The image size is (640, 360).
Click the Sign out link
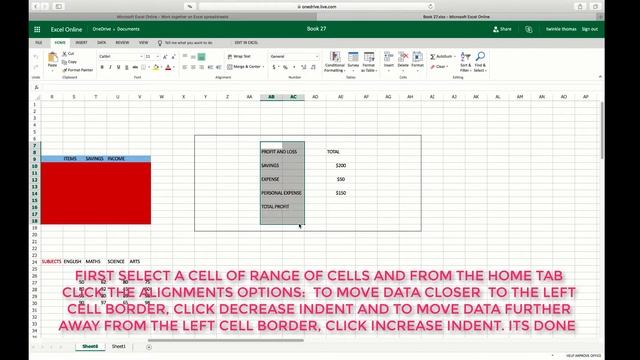coord(590,29)
